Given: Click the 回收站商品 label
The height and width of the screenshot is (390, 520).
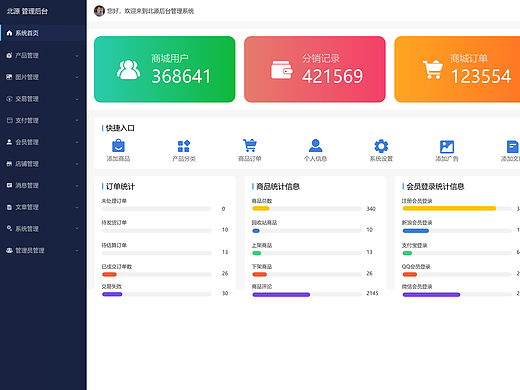Looking at the screenshot, I should click(264, 222).
